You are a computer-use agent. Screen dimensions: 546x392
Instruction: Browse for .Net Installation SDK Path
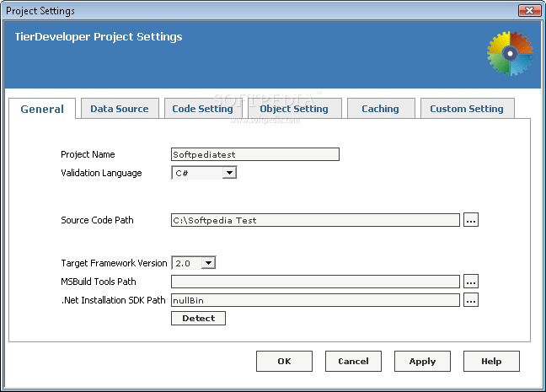pos(471,300)
